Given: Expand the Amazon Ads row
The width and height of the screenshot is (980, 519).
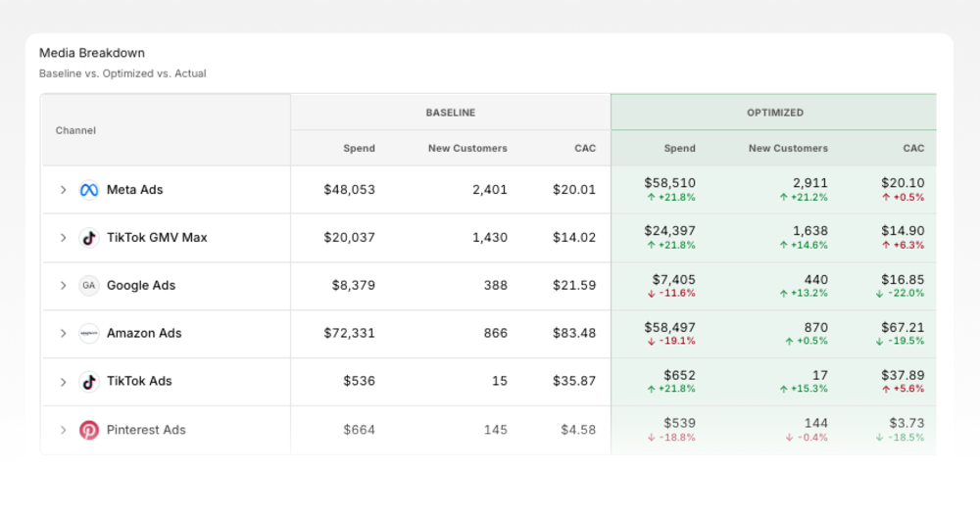Looking at the screenshot, I should [x=63, y=334].
